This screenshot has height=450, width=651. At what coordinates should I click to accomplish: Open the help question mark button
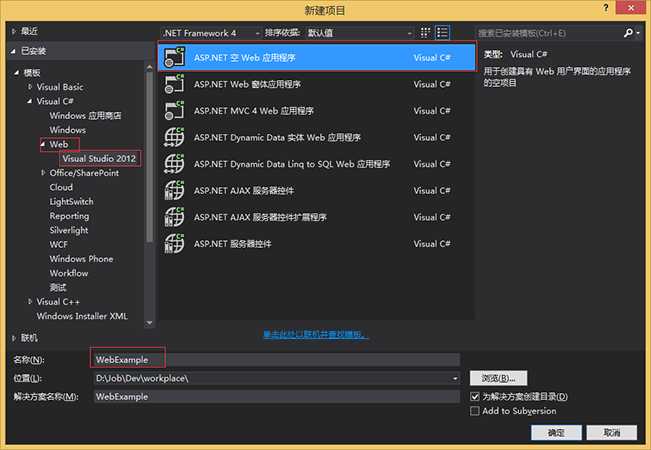(606, 8)
